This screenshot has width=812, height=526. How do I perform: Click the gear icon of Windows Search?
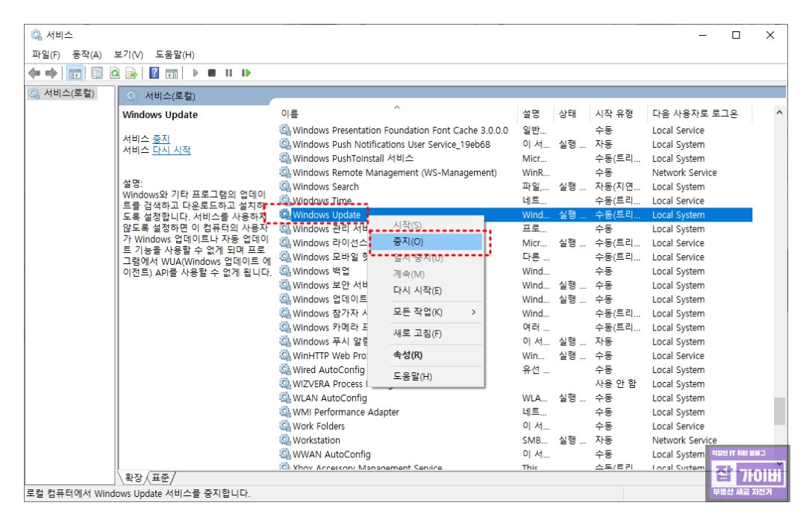pos(285,186)
